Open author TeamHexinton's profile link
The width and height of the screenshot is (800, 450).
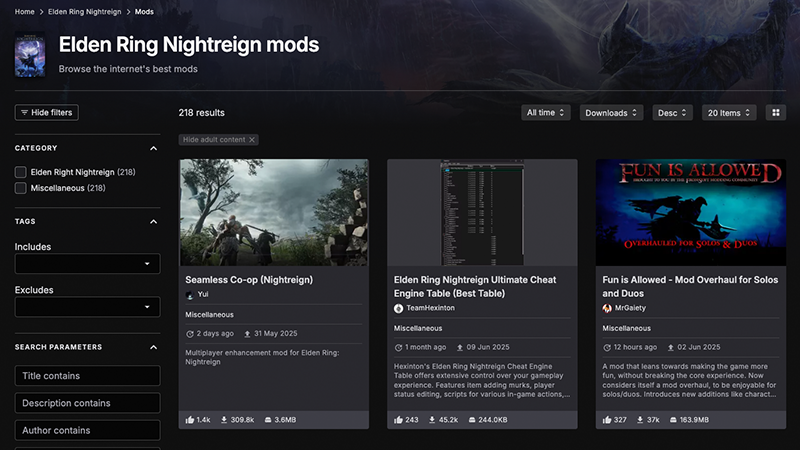[430, 308]
